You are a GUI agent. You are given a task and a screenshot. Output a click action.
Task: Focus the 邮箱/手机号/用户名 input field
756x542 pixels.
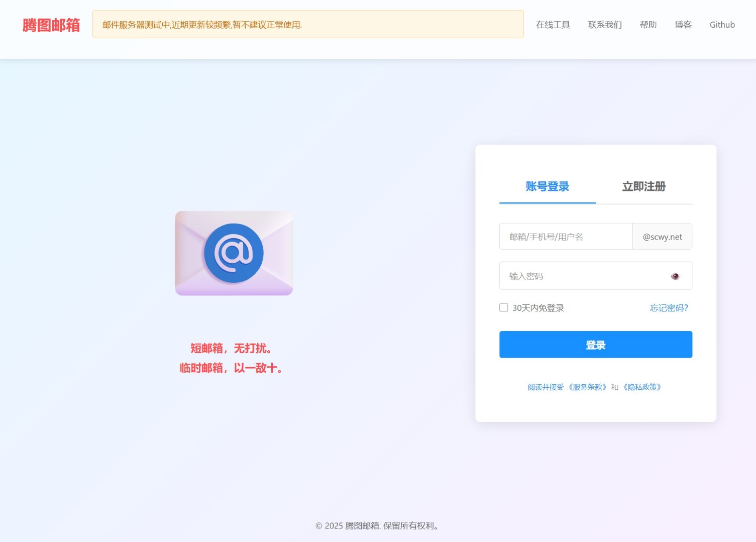566,237
